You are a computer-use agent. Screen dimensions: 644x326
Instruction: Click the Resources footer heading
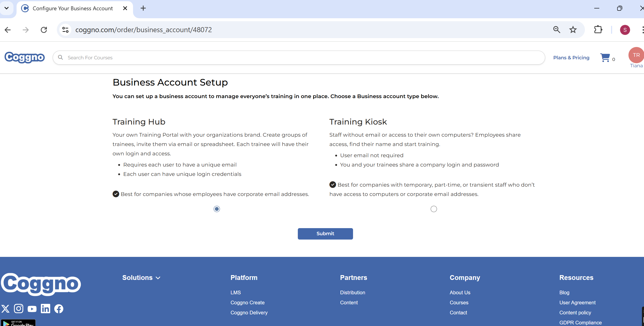[x=576, y=277]
